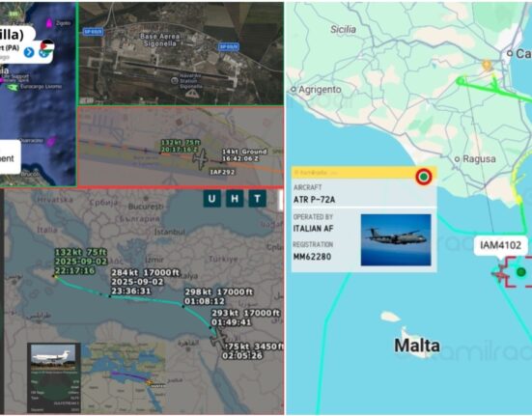Click the orange airport pin near Catania
532x416 pixels.
(487, 65)
